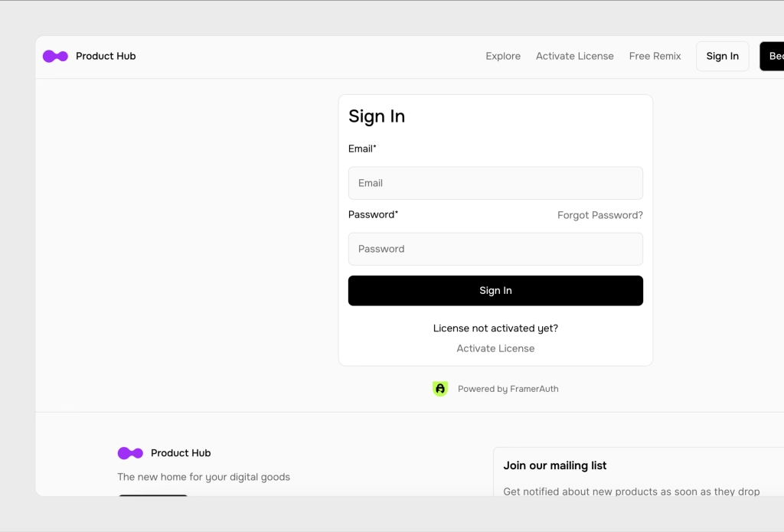This screenshot has height=532, width=784.
Task: Click the Sign In heading on the card
Action: click(x=377, y=116)
